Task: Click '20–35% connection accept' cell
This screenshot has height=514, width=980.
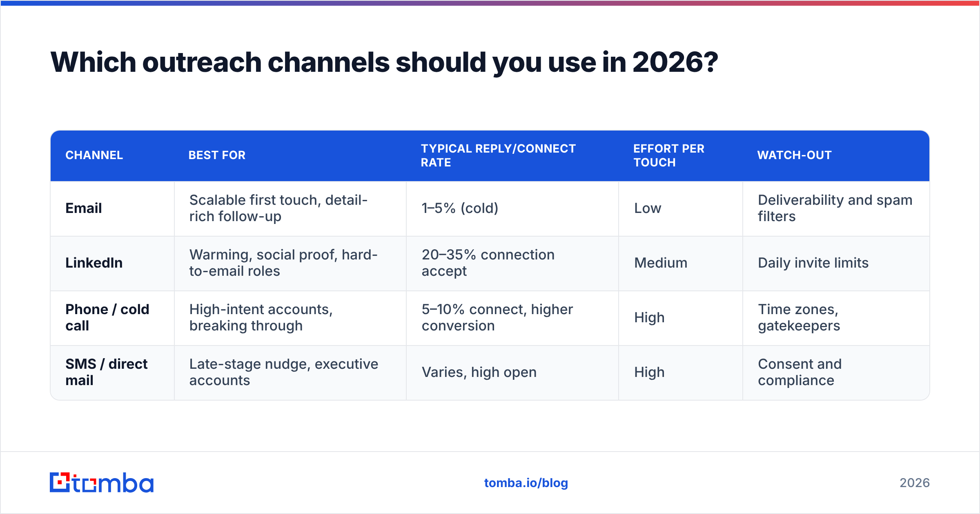Action: tap(512, 263)
